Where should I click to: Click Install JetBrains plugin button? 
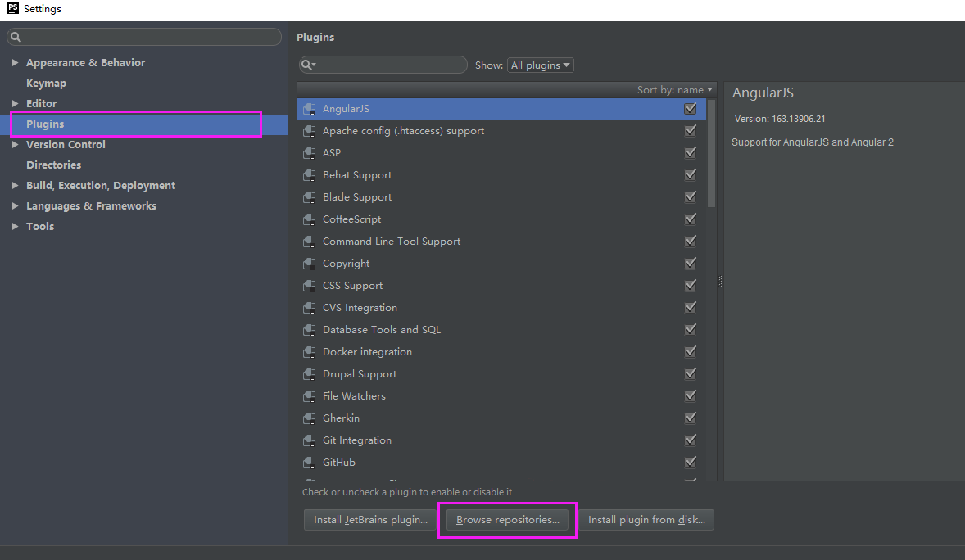point(370,520)
